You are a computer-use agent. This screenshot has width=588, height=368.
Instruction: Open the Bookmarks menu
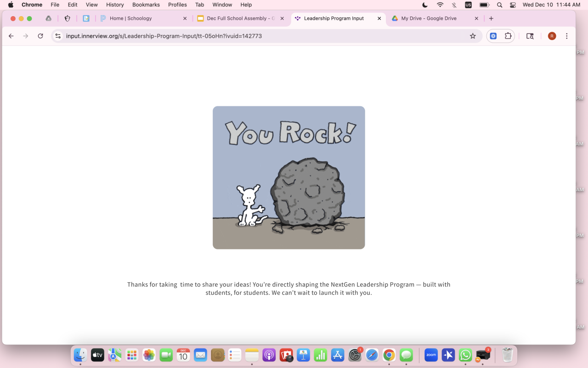pyautogui.click(x=146, y=5)
